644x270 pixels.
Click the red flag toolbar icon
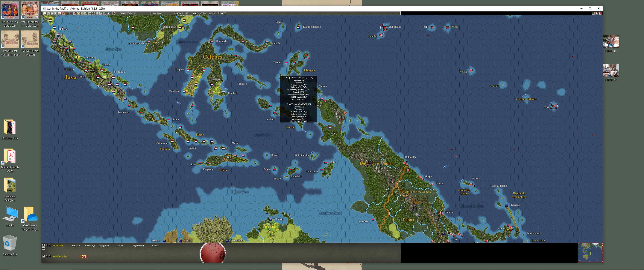pyautogui.click(x=75, y=13)
